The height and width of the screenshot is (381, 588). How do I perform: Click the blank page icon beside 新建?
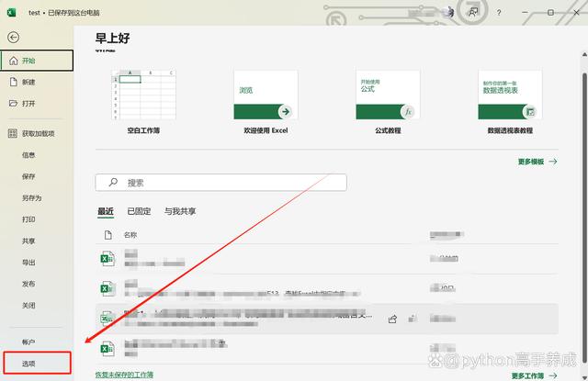click(x=14, y=82)
